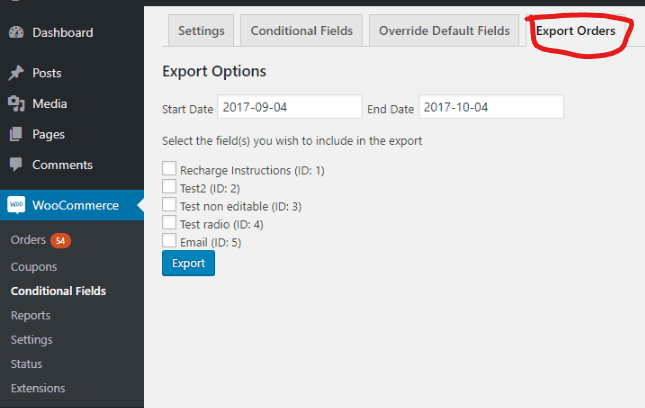Click the WooCommerce logo icon
This screenshot has height=408, width=645.
(16, 205)
